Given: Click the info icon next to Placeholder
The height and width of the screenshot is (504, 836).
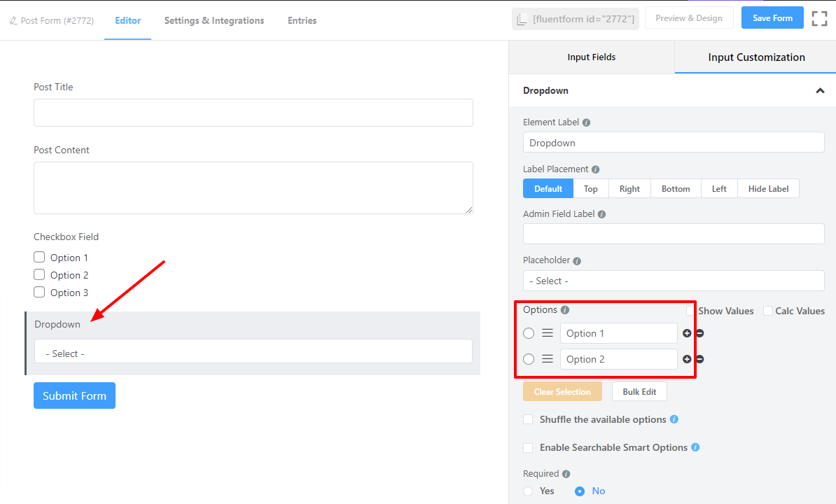Looking at the screenshot, I should (577, 261).
